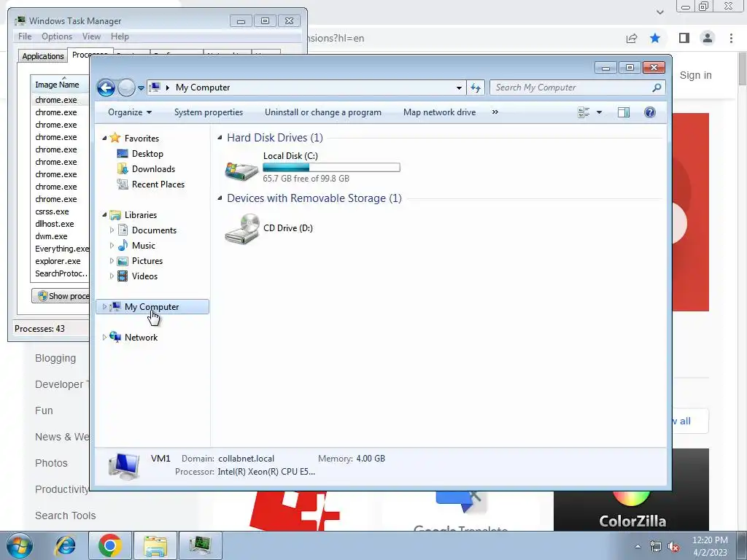Select Everything.exe process in Task Manager
Screen dimensions: 747x560
click(62, 249)
